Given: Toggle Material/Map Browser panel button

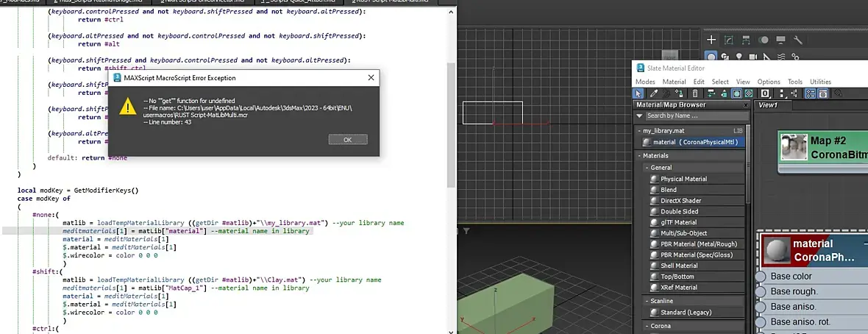Looking at the screenshot, I should click(811, 93).
